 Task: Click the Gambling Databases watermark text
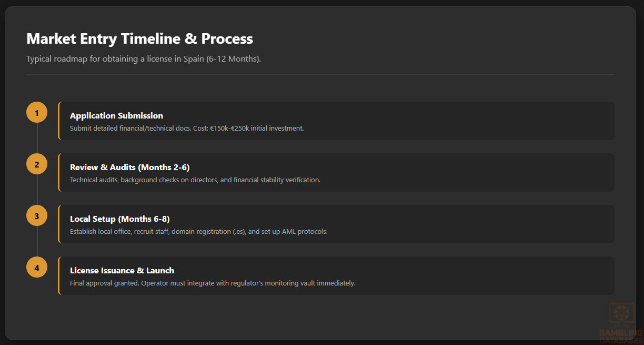(x=621, y=336)
